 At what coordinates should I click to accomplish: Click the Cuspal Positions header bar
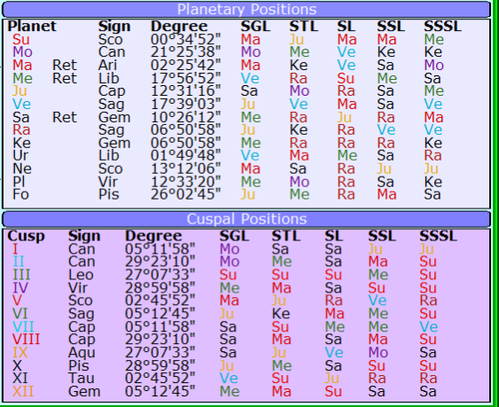coord(246,219)
